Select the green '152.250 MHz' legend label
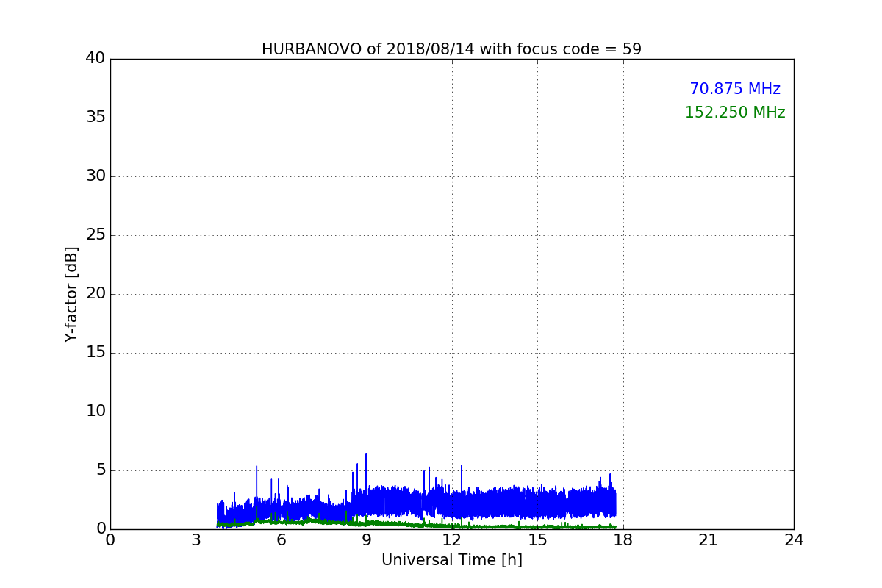 pyautogui.click(x=735, y=112)
